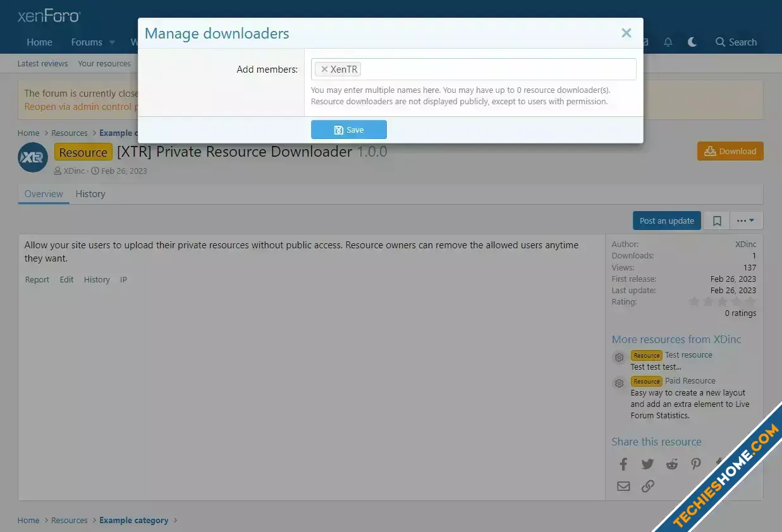Remove the XenTR member token
Image resolution: width=782 pixels, height=532 pixels.
click(x=324, y=70)
